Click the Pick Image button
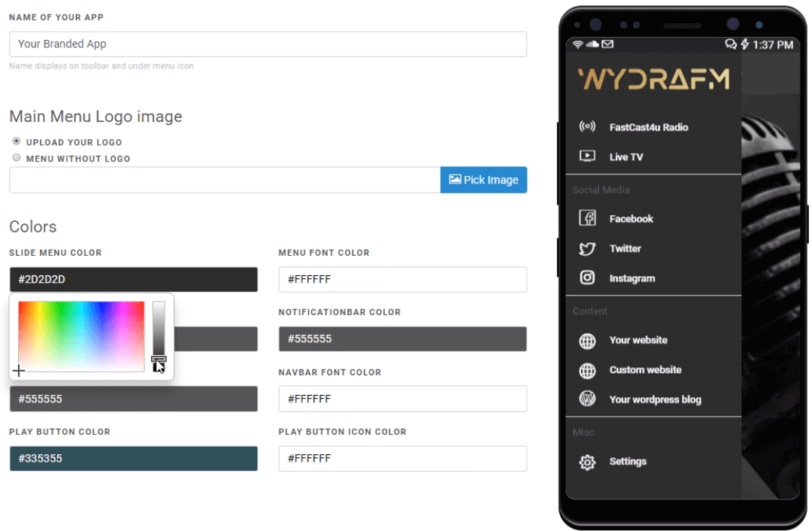Image resolution: width=812 pixels, height=531 pixels. coord(483,180)
